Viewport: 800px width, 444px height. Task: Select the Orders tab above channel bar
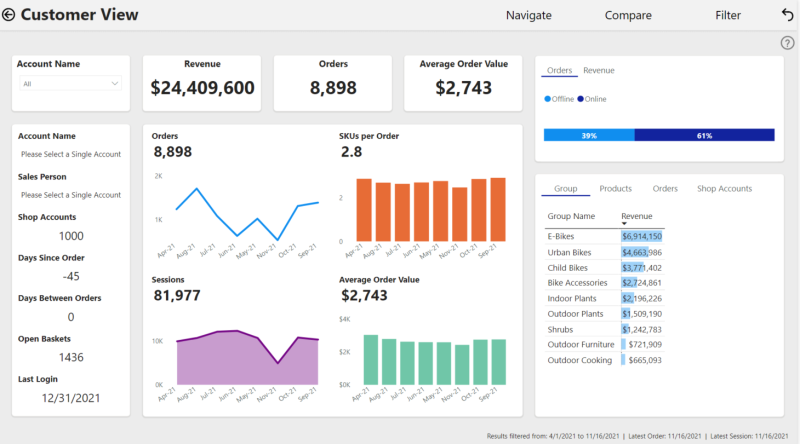click(x=559, y=70)
